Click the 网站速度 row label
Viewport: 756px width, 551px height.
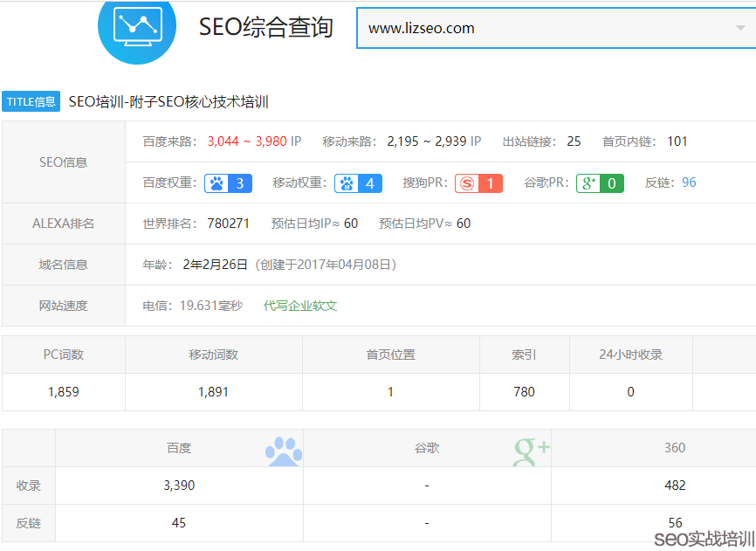(x=63, y=306)
